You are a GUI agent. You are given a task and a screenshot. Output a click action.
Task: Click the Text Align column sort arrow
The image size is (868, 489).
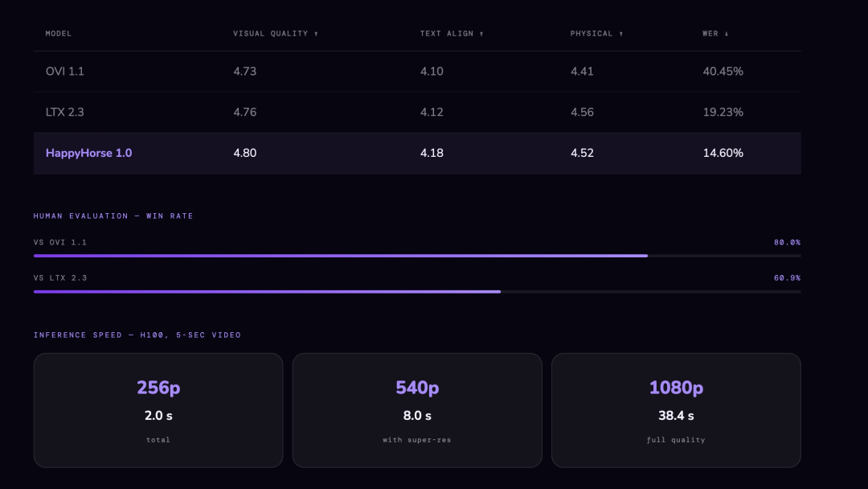(x=481, y=34)
